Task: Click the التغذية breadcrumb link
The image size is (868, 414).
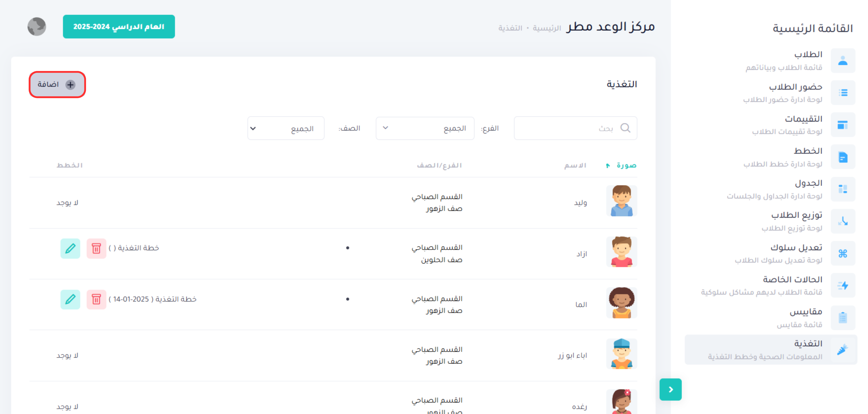Action: (510, 28)
